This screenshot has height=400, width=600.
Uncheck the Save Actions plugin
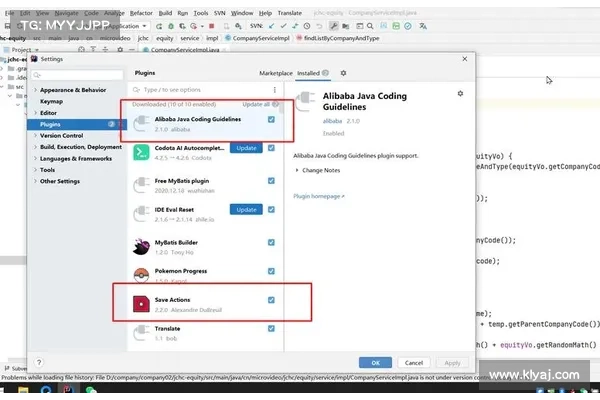(x=271, y=300)
